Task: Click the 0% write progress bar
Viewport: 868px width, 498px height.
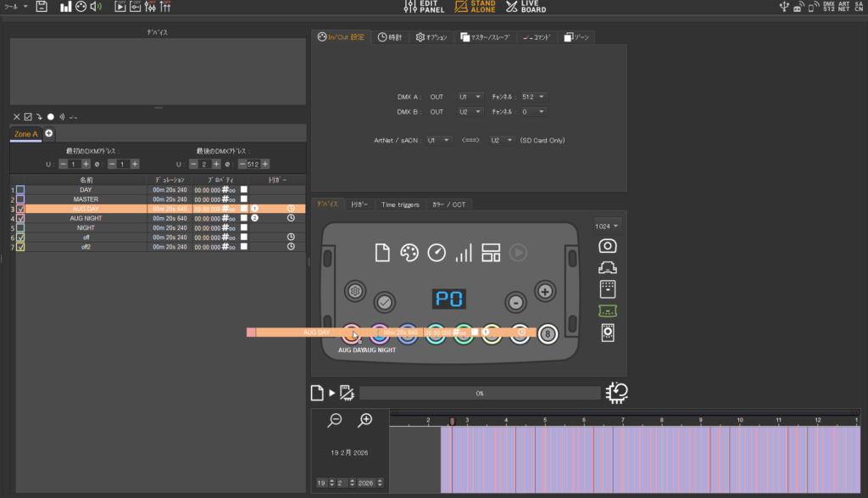Action: coord(479,394)
